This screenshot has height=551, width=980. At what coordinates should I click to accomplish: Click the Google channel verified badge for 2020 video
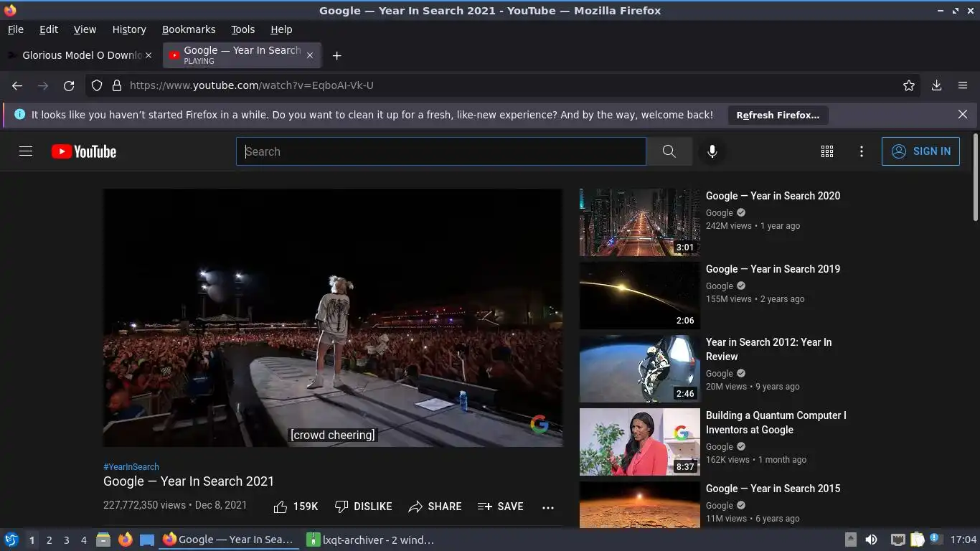coord(741,213)
